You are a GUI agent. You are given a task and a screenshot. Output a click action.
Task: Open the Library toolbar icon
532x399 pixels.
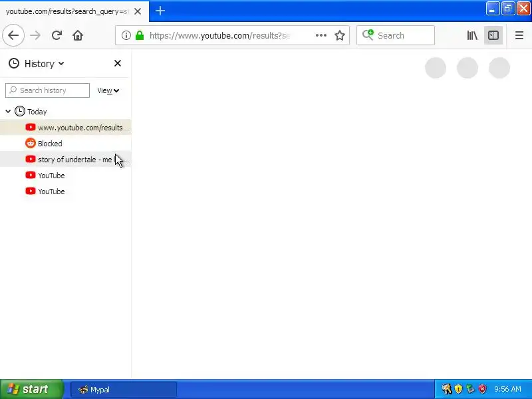(x=472, y=35)
